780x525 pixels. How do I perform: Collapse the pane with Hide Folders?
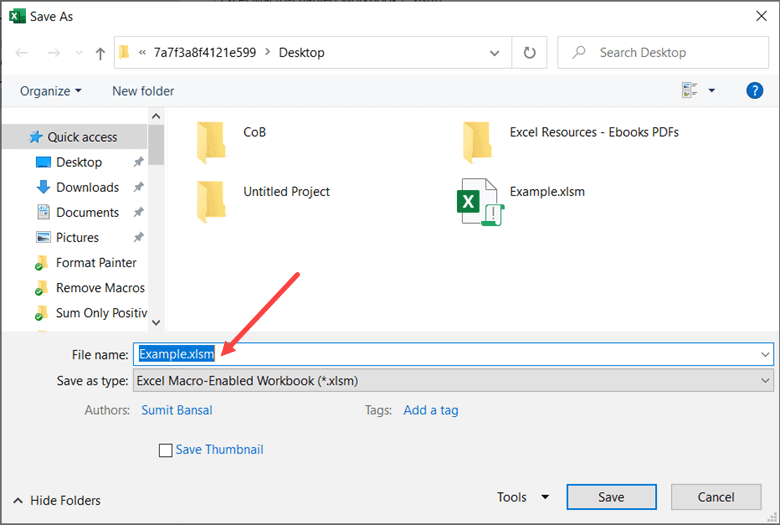[x=57, y=500]
